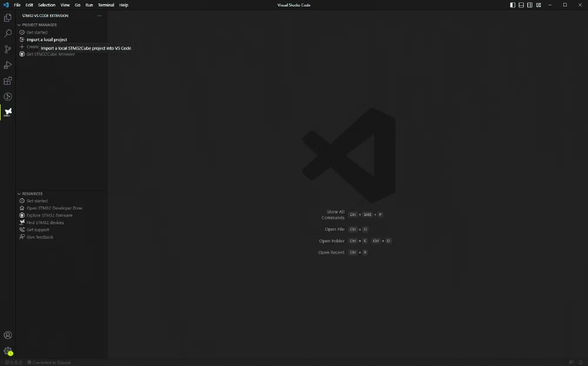This screenshot has width=588, height=366.
Task: Click Import a local project
Action: (46, 39)
